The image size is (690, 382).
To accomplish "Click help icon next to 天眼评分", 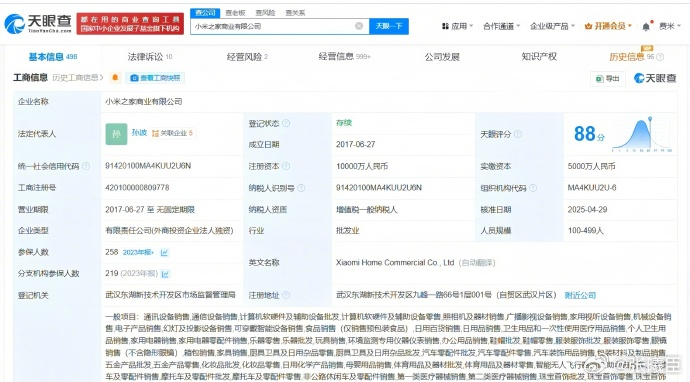I will pos(518,134).
